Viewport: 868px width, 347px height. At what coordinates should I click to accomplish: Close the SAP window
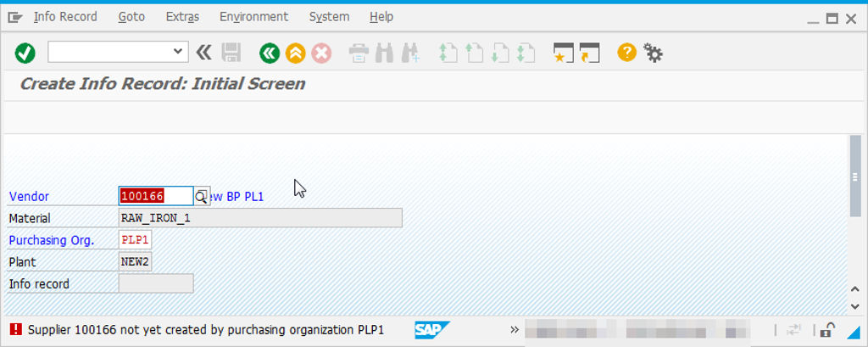(x=851, y=19)
